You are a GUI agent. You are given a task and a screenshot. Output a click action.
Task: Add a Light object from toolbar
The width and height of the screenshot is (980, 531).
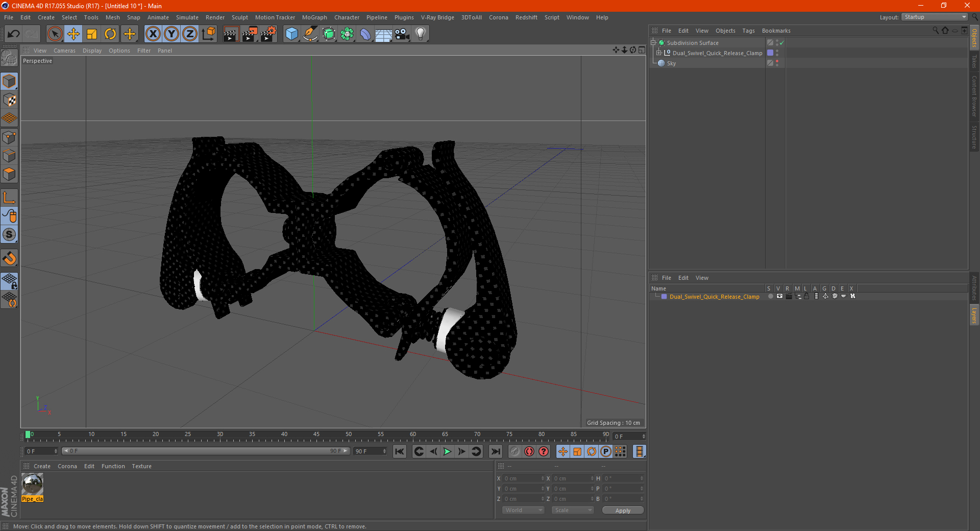coord(420,34)
